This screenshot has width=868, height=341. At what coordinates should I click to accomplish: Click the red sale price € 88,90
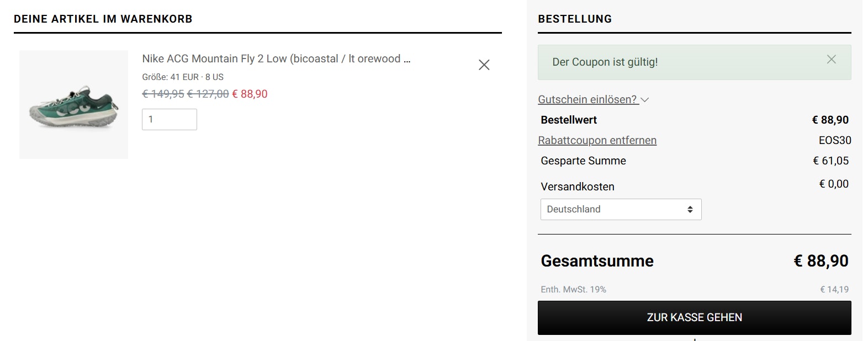(250, 94)
